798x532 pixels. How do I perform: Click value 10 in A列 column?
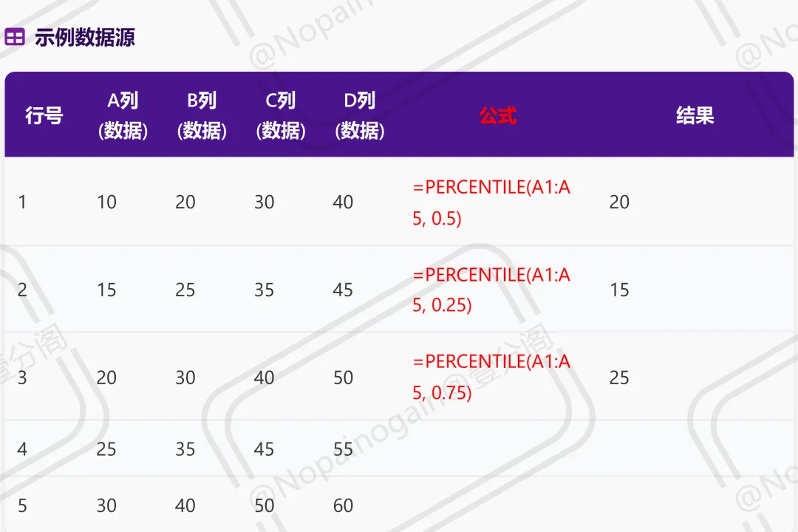coord(106,202)
